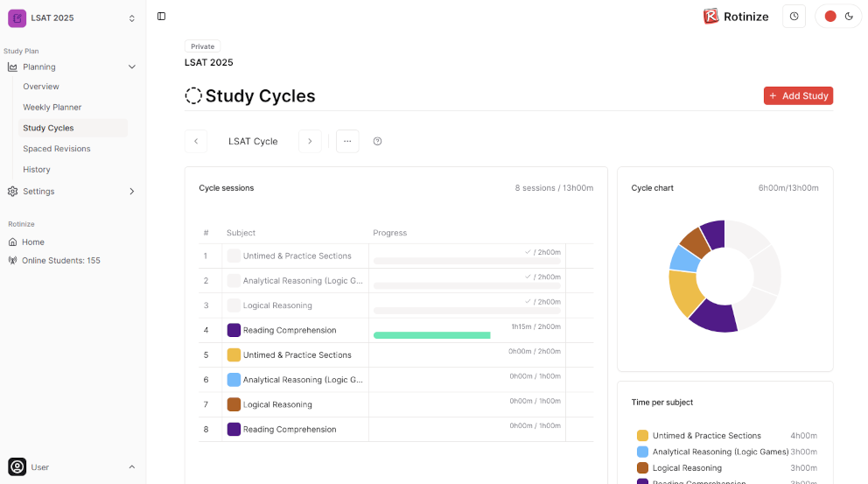
Task: Click the Add Study button
Action: coord(798,96)
